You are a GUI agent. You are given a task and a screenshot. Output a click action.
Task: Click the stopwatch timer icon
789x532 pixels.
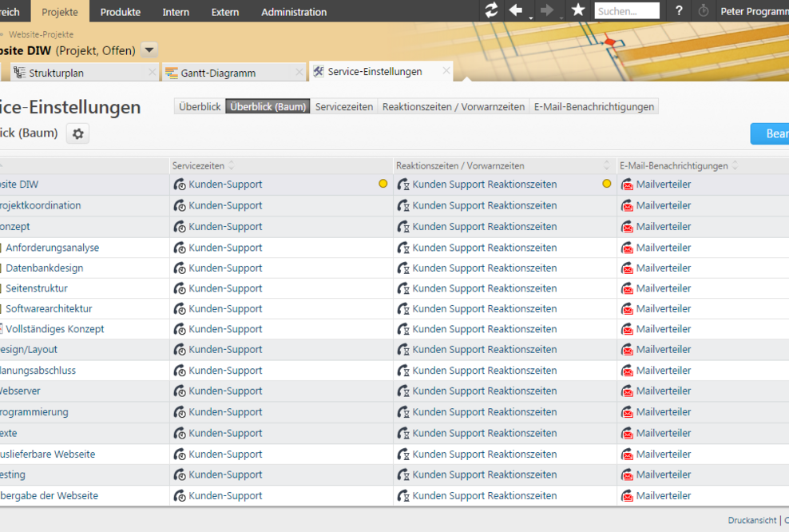pos(704,11)
